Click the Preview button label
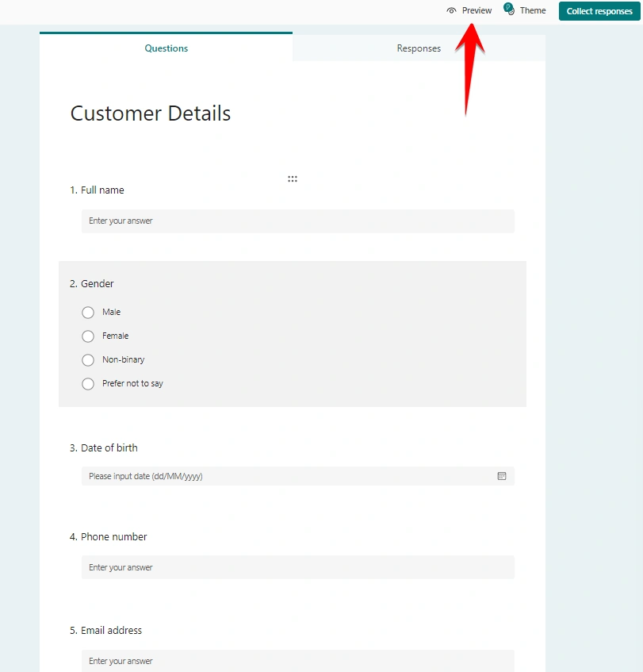The image size is (643, 672). click(x=477, y=11)
